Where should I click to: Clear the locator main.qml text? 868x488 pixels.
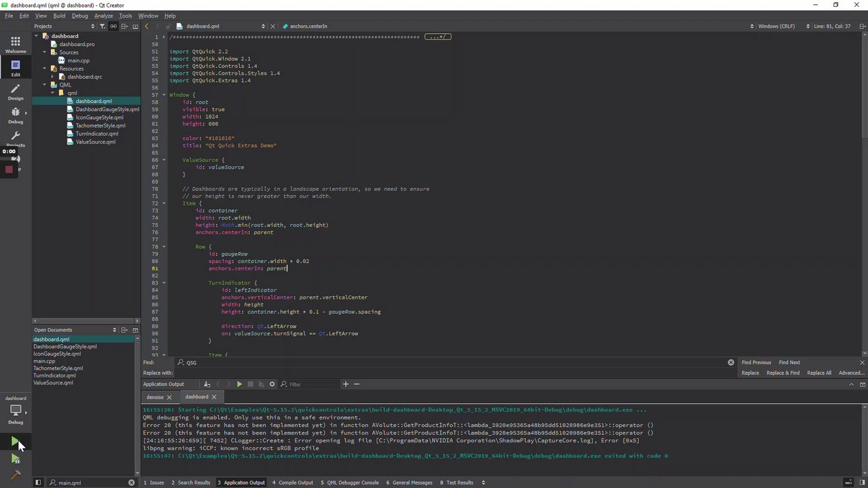132,483
